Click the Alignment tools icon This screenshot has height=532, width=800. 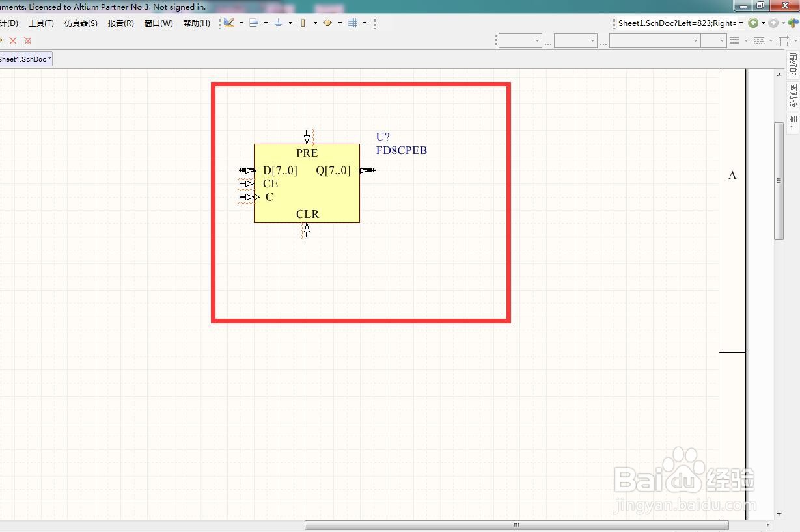(254, 23)
